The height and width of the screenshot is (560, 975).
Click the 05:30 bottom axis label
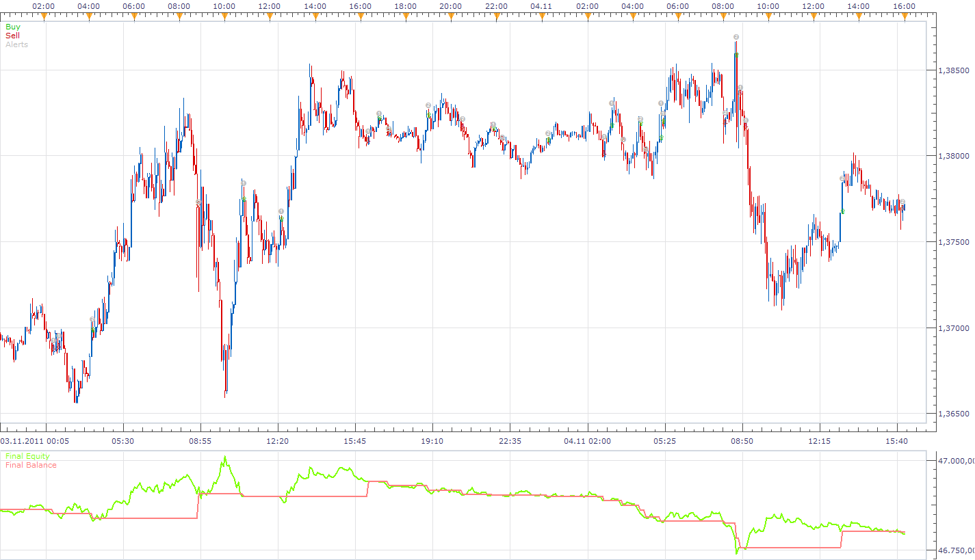(122, 441)
